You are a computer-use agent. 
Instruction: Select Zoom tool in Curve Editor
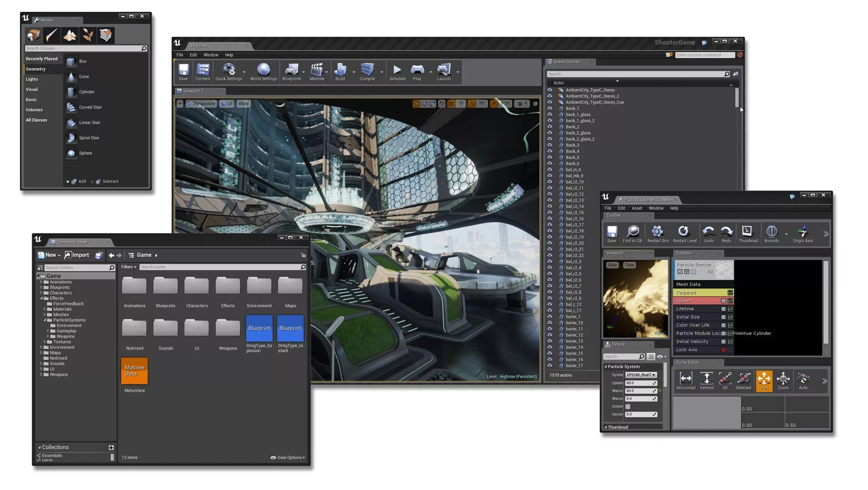click(783, 381)
